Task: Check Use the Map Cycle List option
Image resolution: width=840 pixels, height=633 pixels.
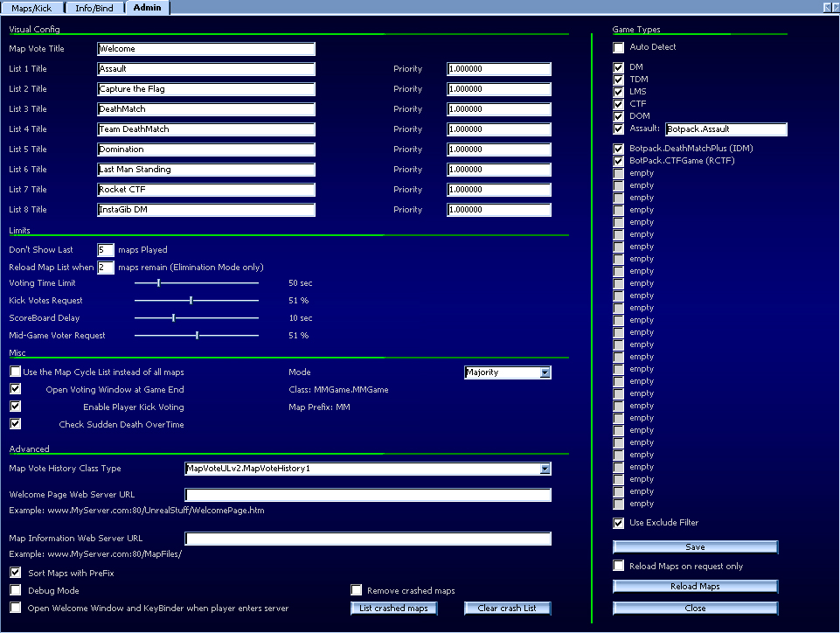Action: coord(14,372)
